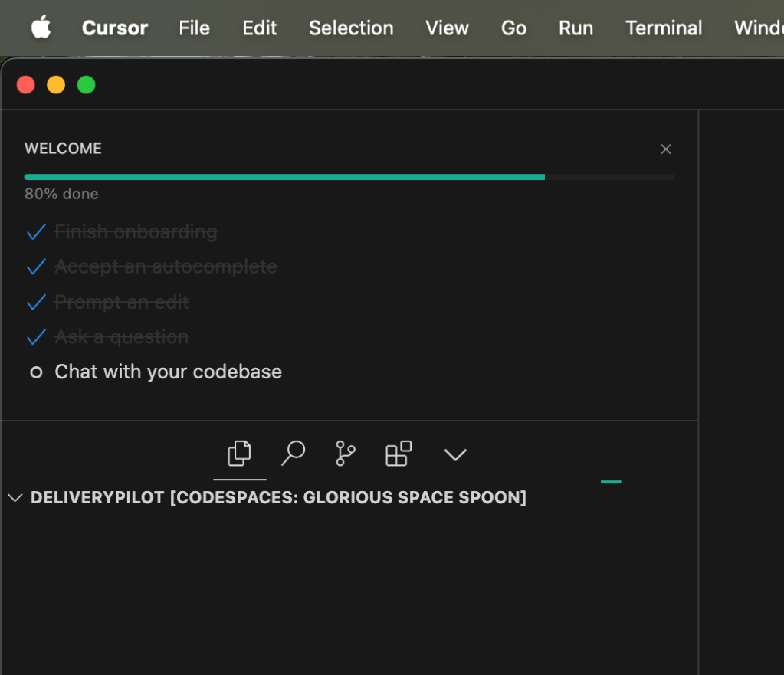Open the Edit menu

coord(260,28)
